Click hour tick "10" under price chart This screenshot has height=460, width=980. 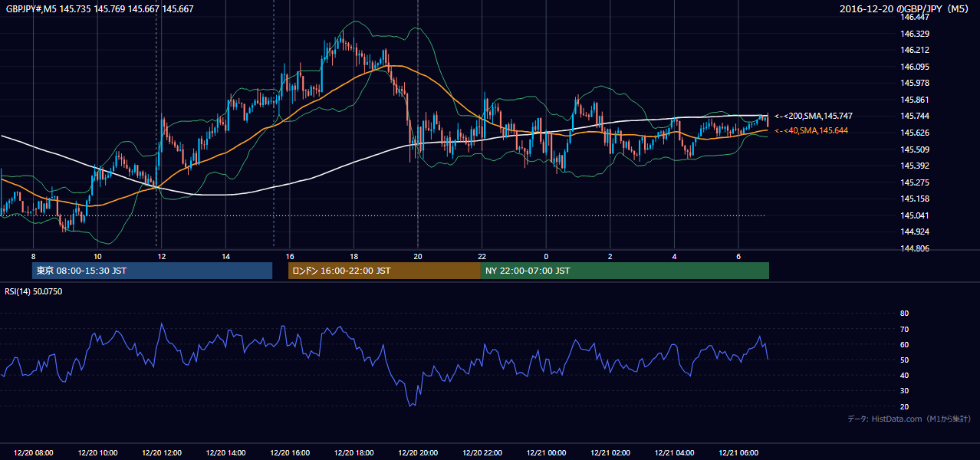97,256
